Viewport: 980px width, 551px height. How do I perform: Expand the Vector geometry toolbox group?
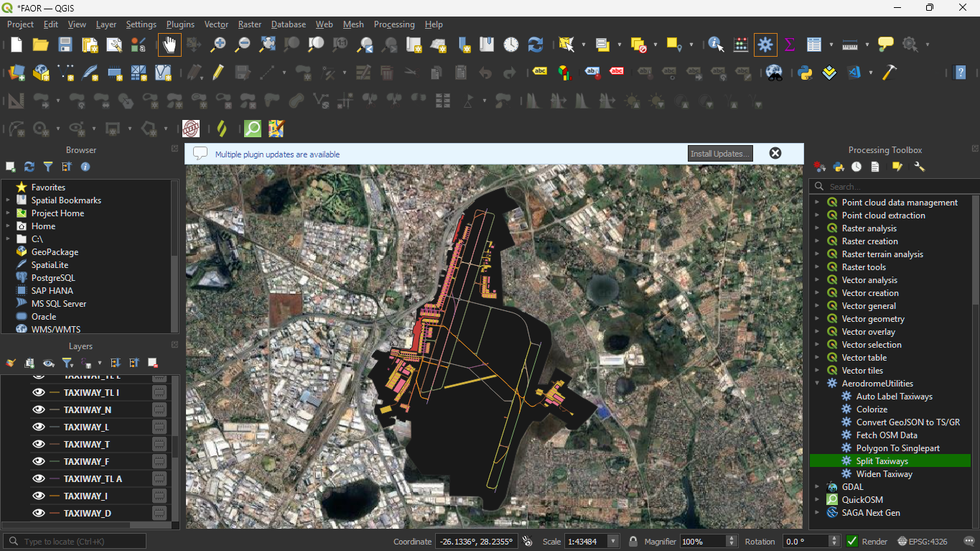click(x=817, y=319)
